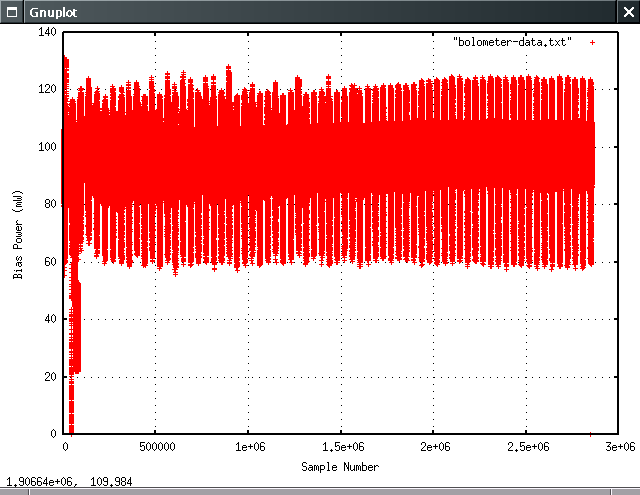Click the Bias Power (mW) axis label

tap(18, 233)
